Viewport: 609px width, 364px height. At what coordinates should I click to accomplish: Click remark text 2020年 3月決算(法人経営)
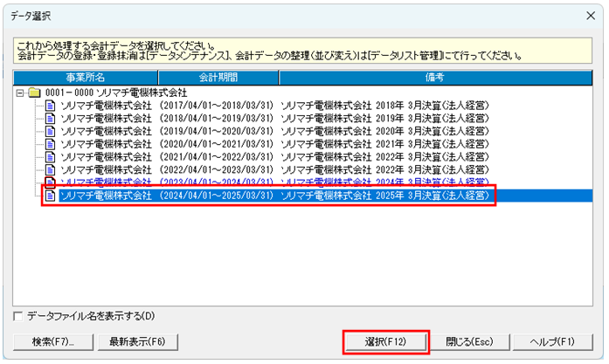click(433, 131)
